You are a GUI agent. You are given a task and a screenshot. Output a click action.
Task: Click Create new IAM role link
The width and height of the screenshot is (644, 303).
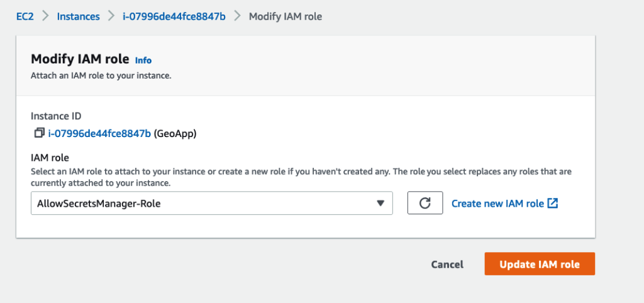pyautogui.click(x=497, y=203)
